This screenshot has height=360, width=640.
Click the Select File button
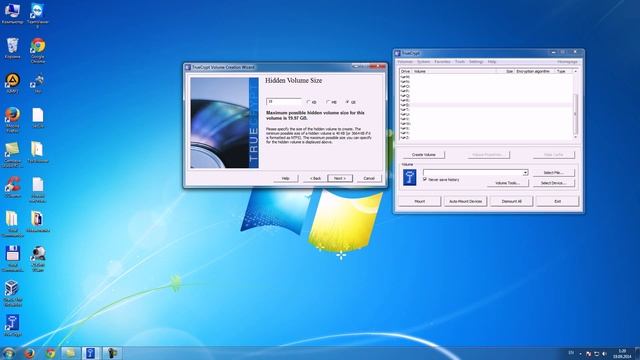pyautogui.click(x=553, y=173)
